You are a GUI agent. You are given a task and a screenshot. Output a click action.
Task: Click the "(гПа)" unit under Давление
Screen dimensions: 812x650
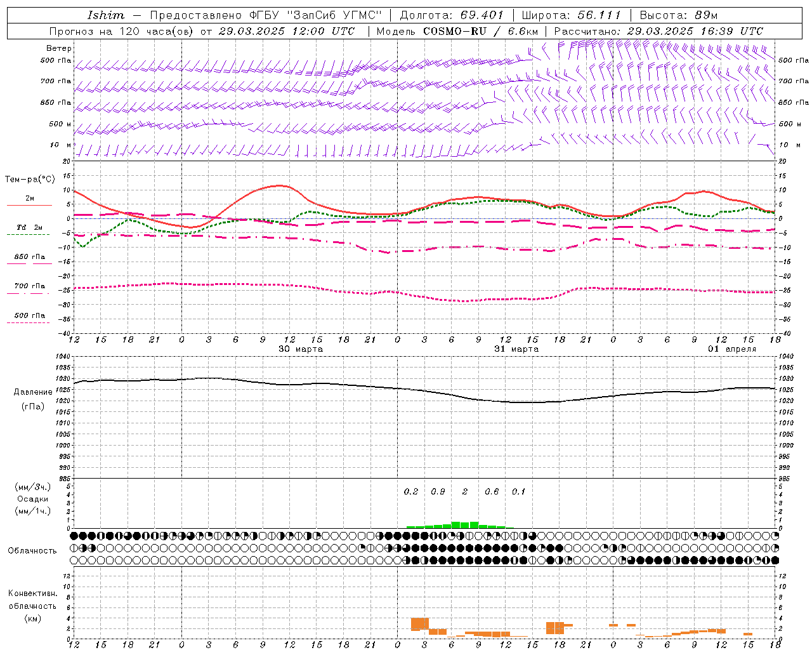click(33, 406)
